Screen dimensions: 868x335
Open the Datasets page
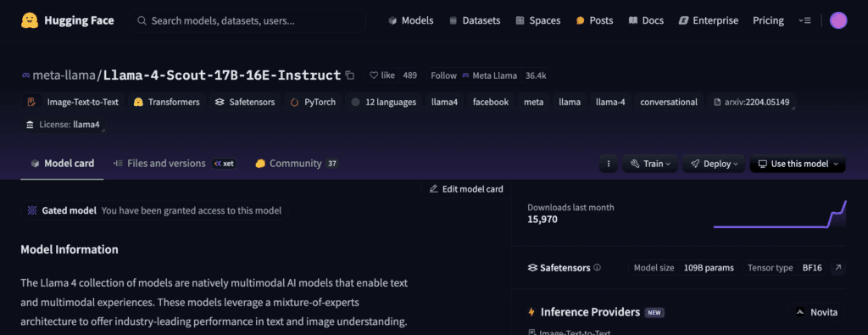point(475,20)
